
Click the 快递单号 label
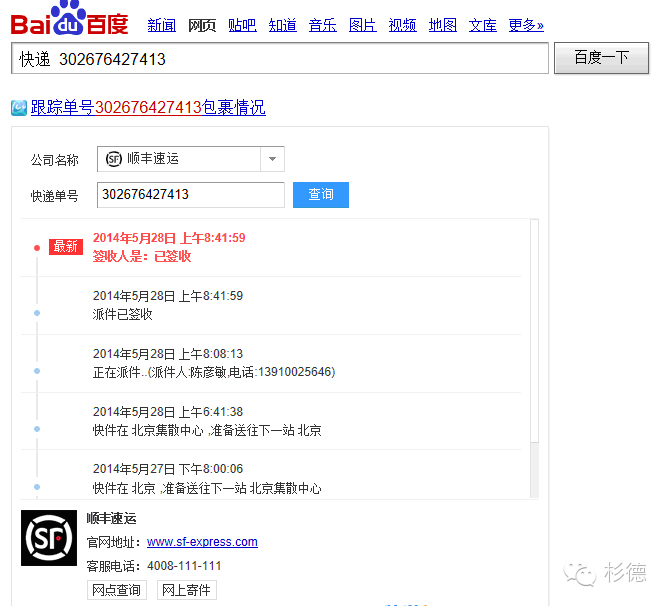click(54, 196)
